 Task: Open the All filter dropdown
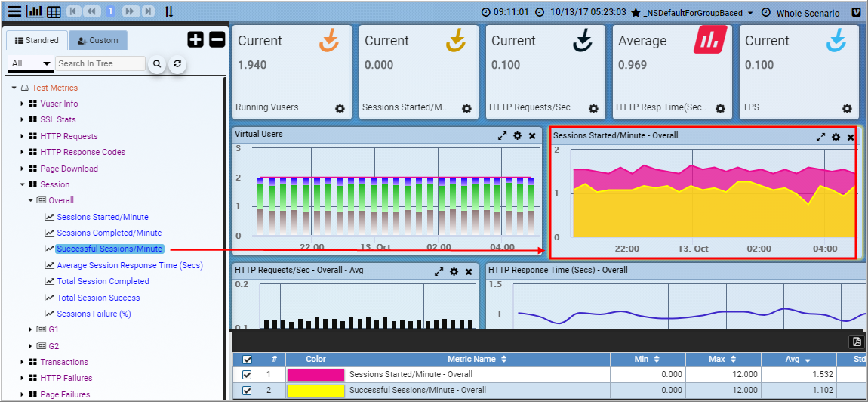pyautogui.click(x=31, y=64)
